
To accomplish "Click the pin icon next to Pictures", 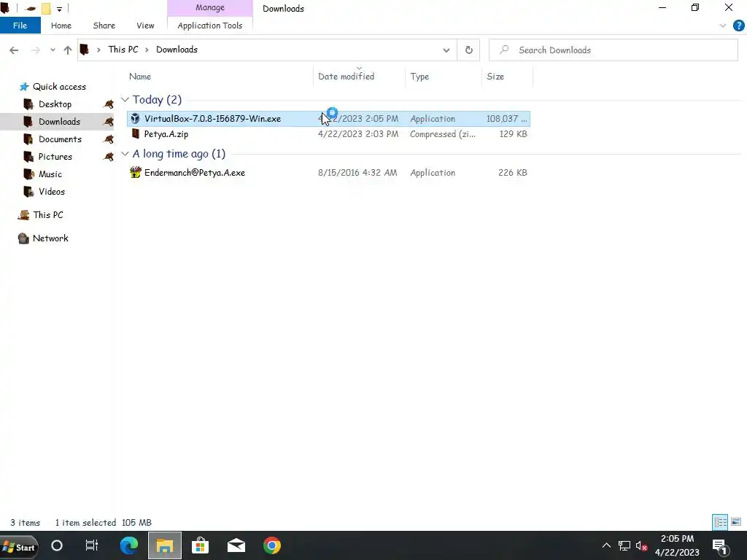I will (109, 157).
